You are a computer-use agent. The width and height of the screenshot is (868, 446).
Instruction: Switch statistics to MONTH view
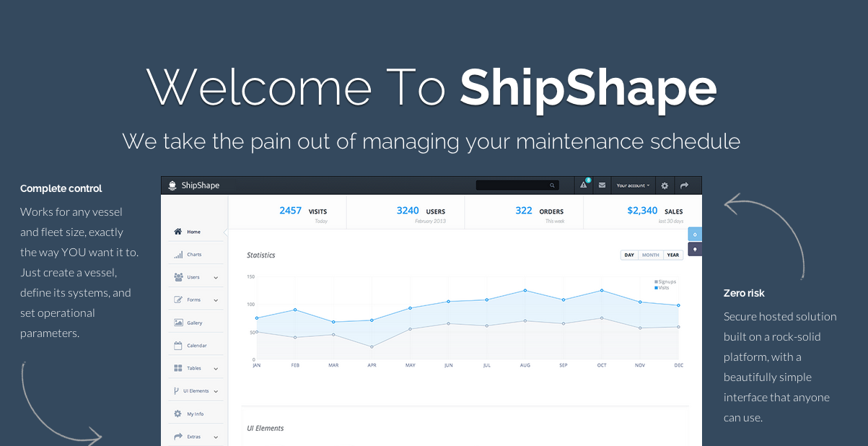(651, 255)
